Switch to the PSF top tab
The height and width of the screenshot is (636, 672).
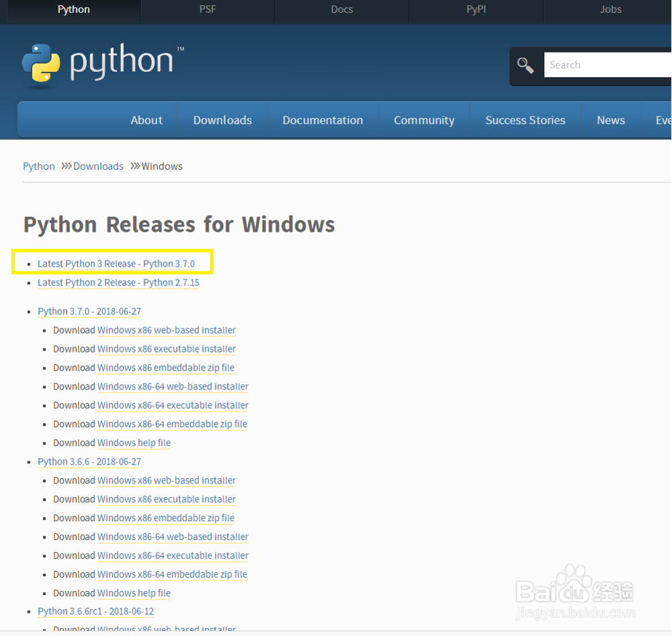208,10
